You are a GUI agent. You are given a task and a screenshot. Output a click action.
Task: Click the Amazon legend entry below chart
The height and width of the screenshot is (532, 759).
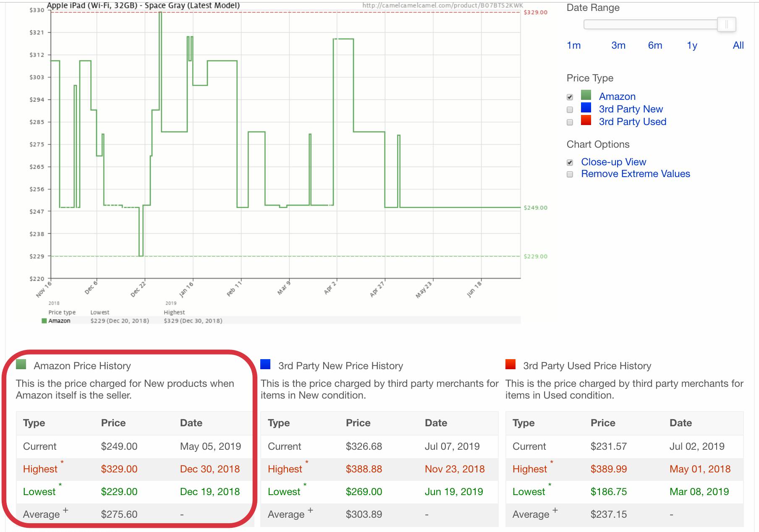(56, 321)
